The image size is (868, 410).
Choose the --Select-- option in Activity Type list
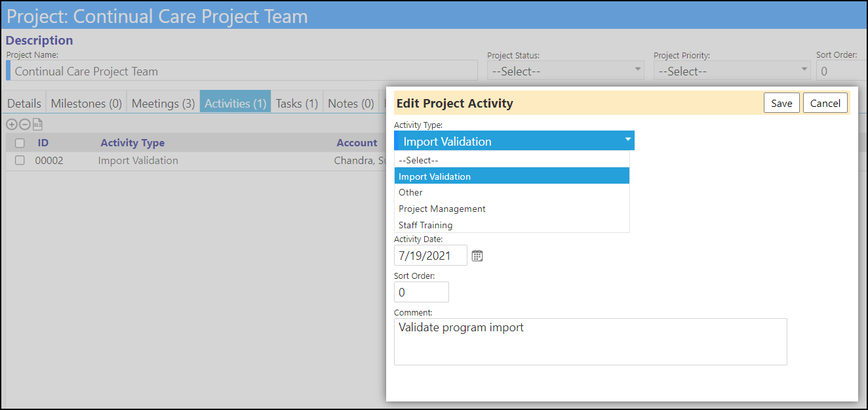click(511, 160)
